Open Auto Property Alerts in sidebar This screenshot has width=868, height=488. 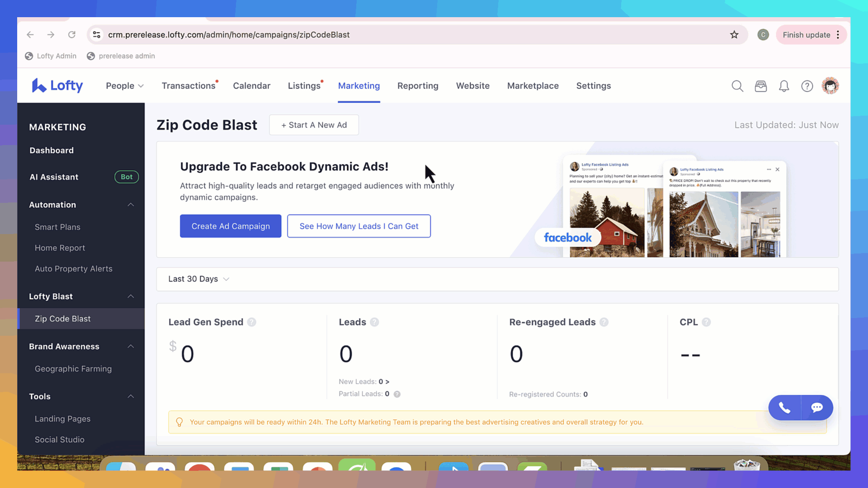coord(74,269)
